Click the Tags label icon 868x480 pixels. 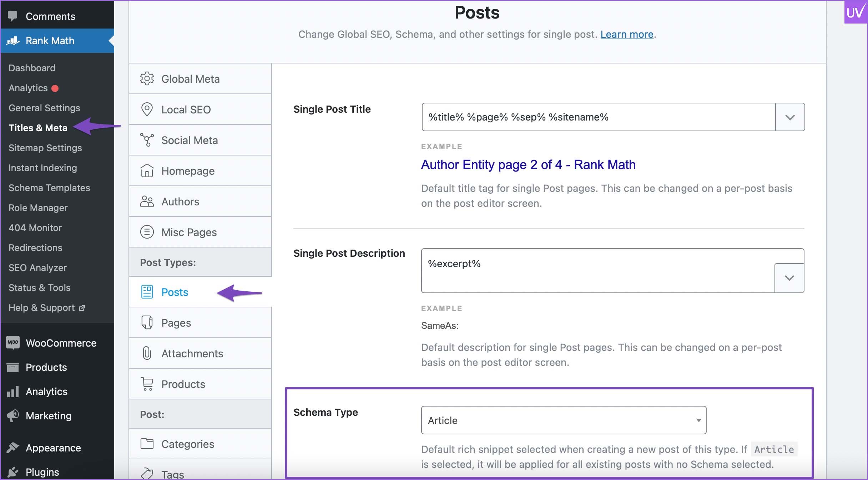[147, 474]
